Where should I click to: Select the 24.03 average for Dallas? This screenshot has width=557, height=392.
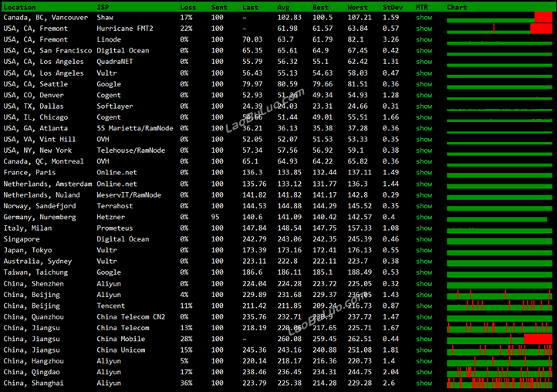289,106
